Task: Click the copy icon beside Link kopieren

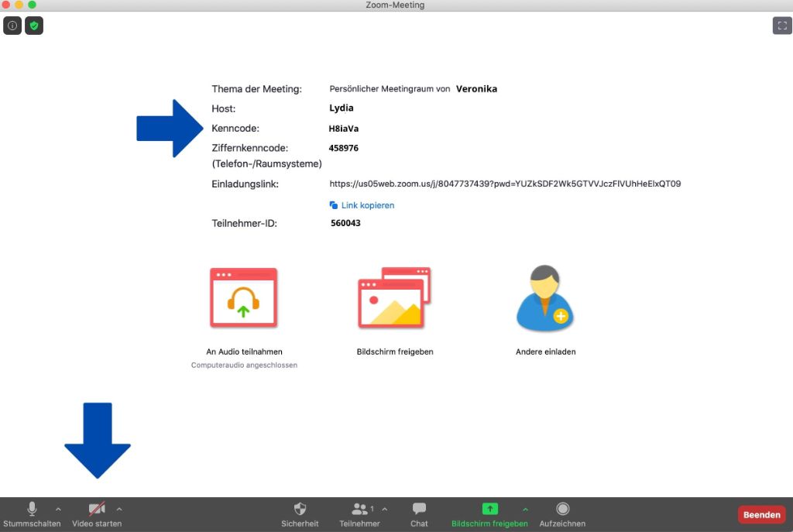Action: point(333,204)
